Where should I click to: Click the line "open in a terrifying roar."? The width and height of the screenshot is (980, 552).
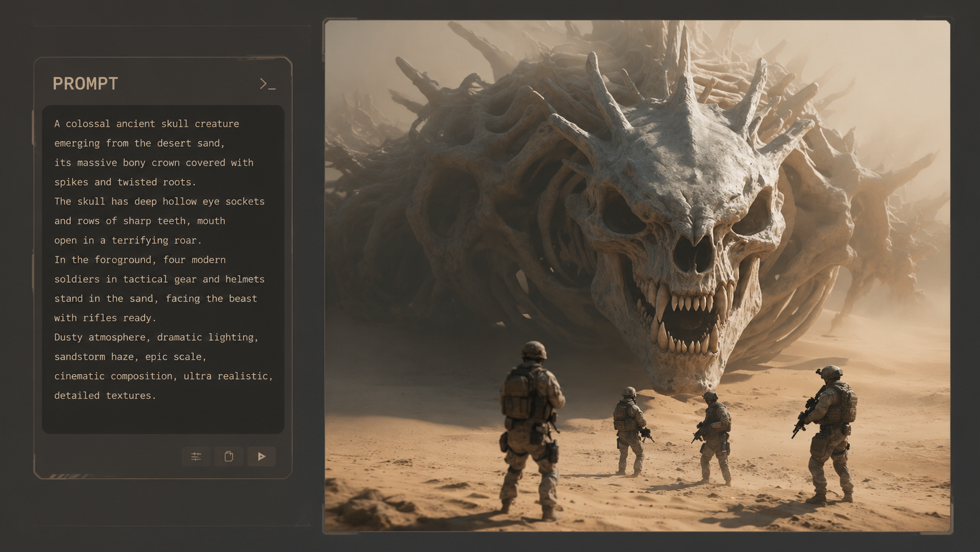coord(128,240)
